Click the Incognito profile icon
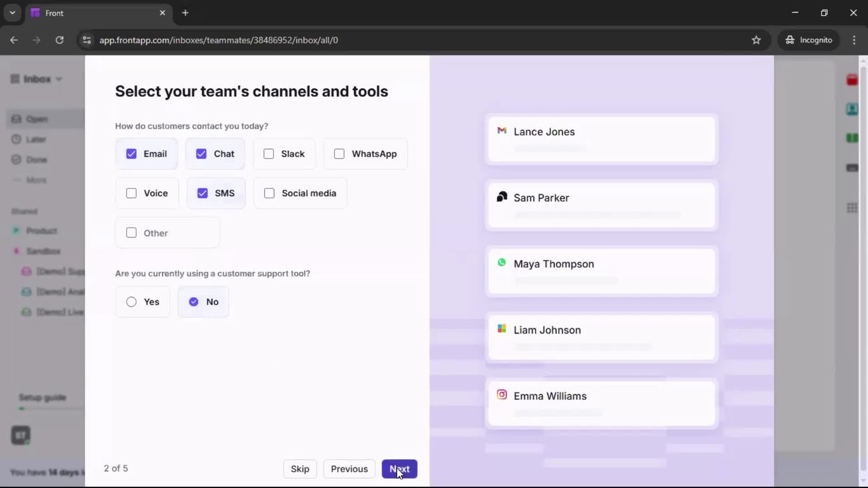Image resolution: width=868 pixels, height=488 pixels. point(790,40)
